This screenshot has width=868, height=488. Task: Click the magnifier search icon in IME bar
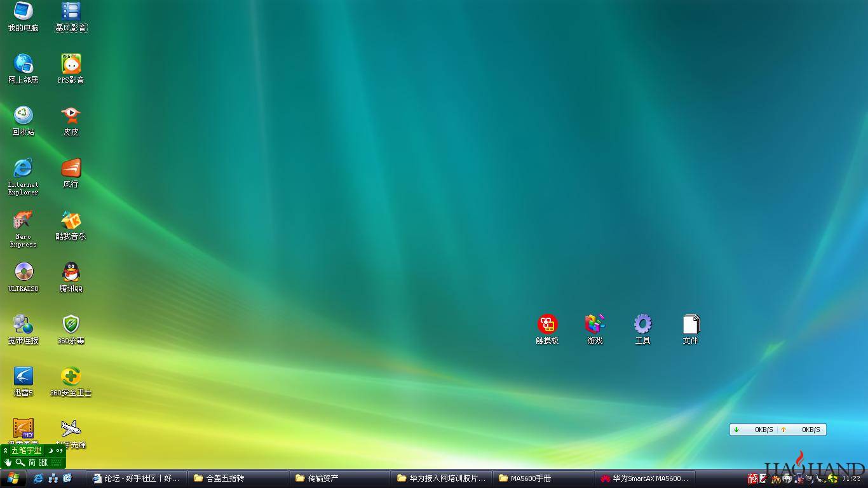pyautogui.click(x=20, y=463)
